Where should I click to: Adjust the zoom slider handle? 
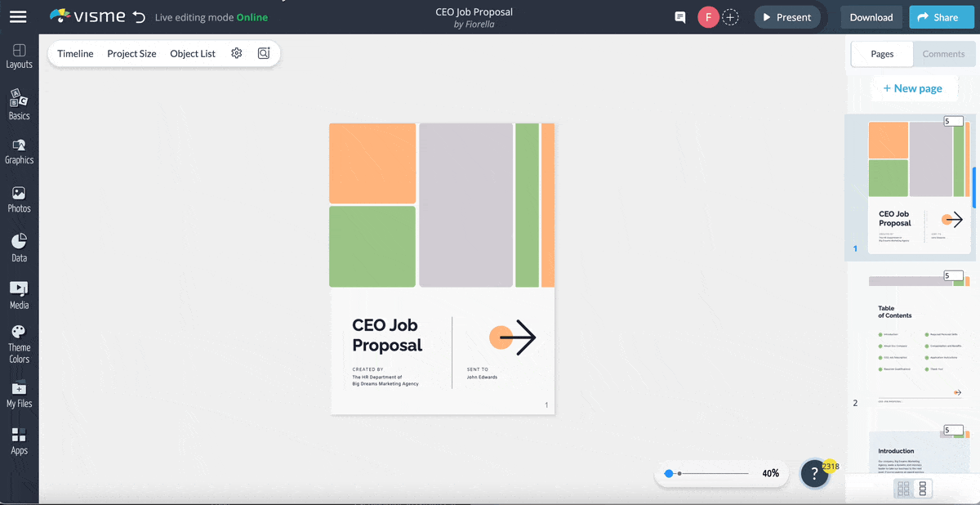(x=670, y=473)
